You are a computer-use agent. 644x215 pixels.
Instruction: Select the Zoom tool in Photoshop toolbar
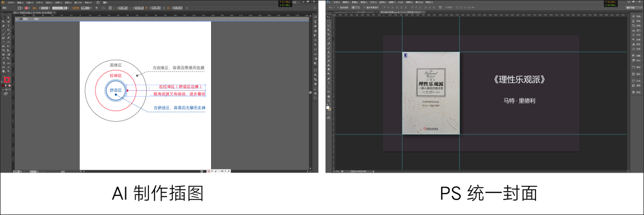tap(329, 101)
